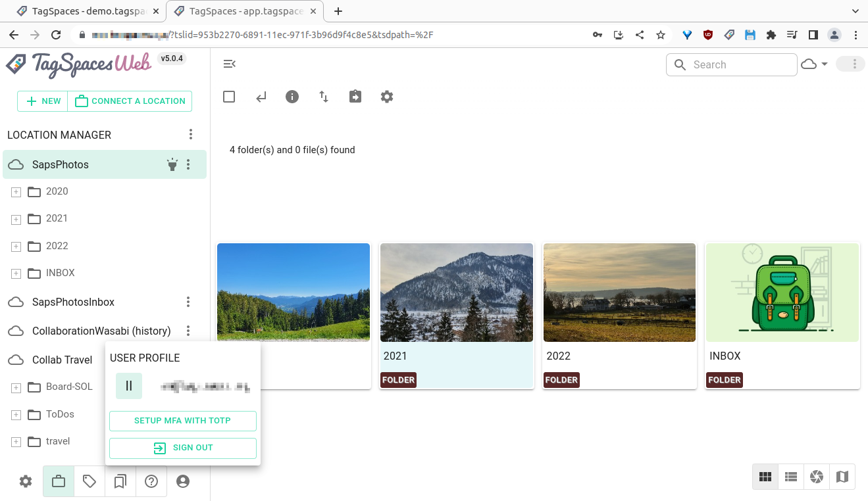
Task: Enable grid view layout
Action: pos(765,477)
